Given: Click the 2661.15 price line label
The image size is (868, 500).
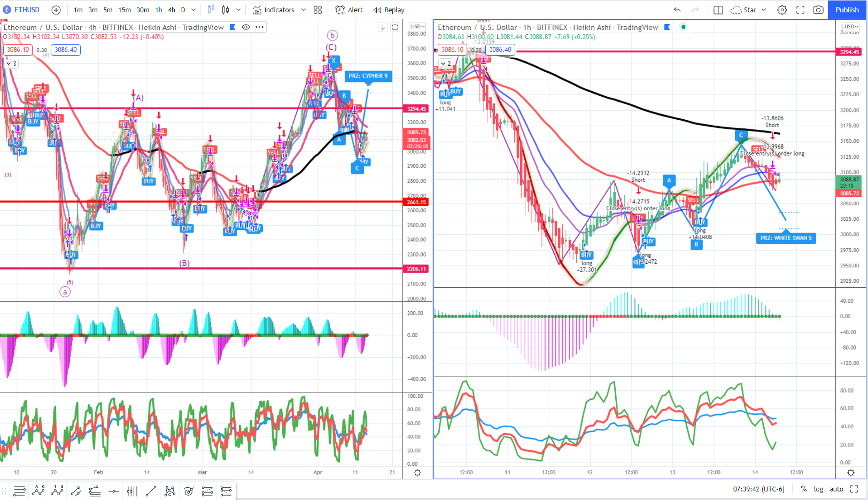Looking at the screenshot, I should click(x=417, y=202).
